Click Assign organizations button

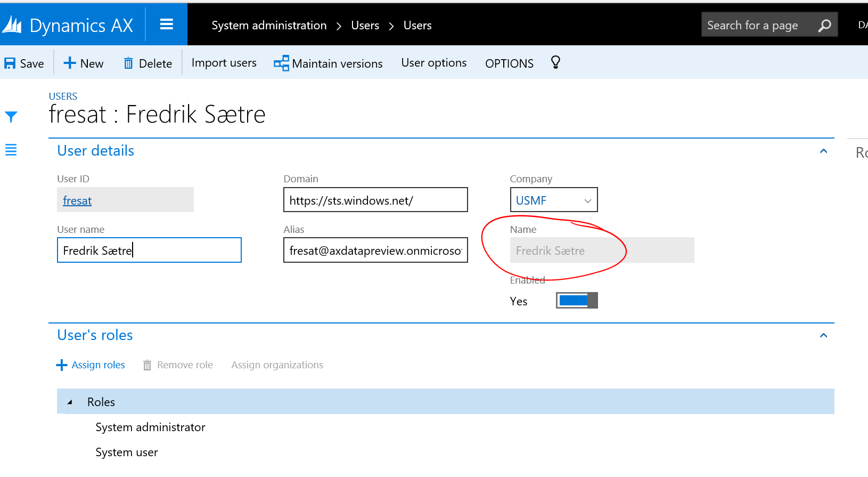[x=277, y=365]
